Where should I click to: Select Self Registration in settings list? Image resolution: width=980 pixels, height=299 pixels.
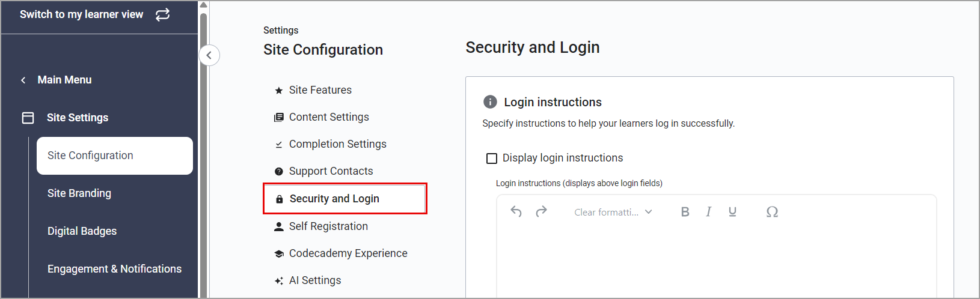(328, 226)
